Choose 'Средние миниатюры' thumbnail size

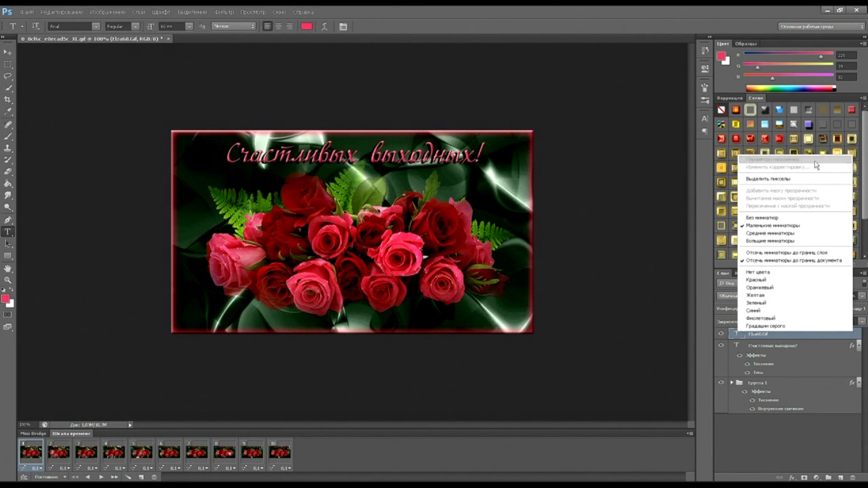click(770, 233)
